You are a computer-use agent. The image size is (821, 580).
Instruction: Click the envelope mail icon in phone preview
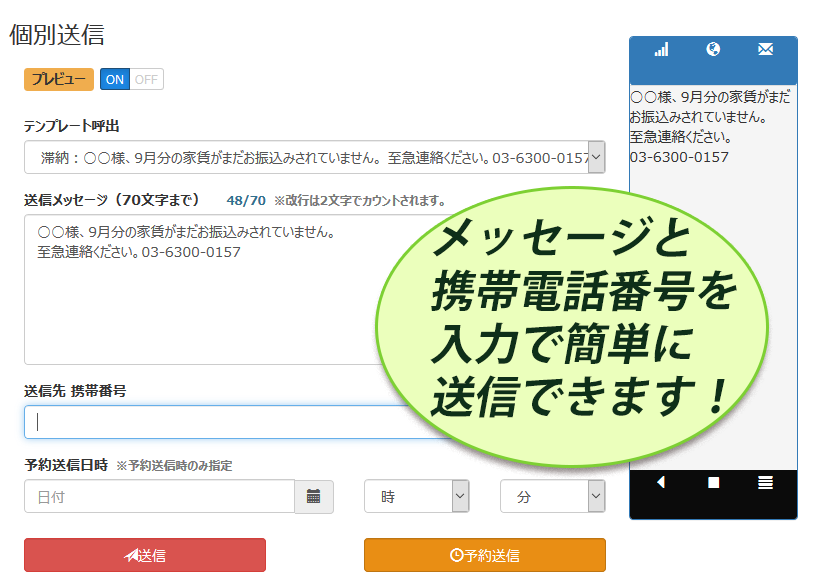pos(765,49)
